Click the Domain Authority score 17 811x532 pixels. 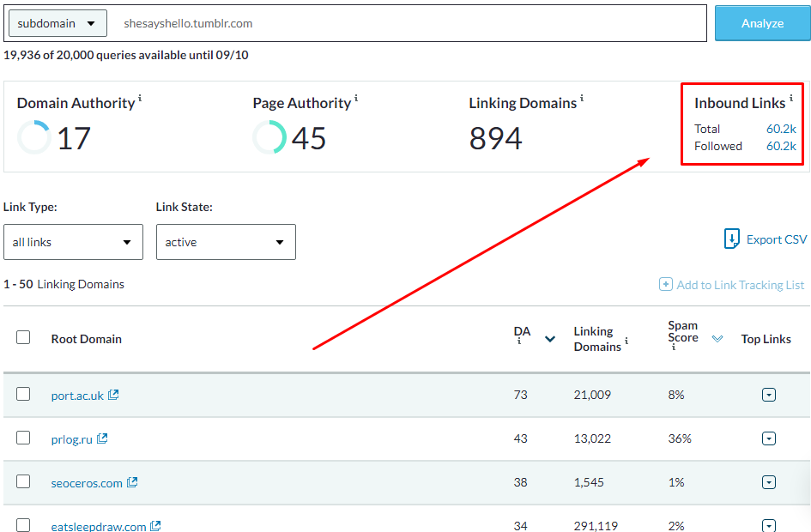[74, 138]
